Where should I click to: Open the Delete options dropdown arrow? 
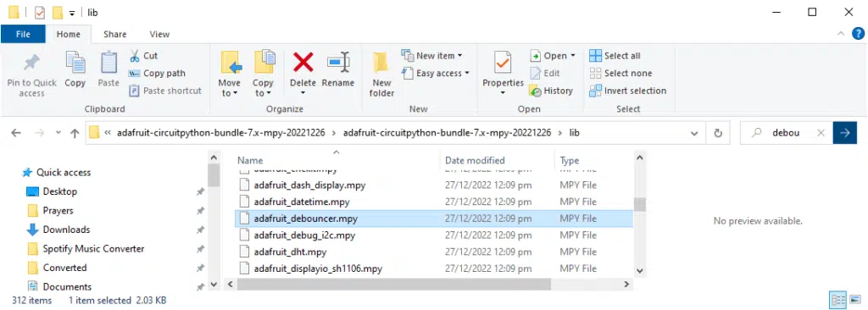303,93
